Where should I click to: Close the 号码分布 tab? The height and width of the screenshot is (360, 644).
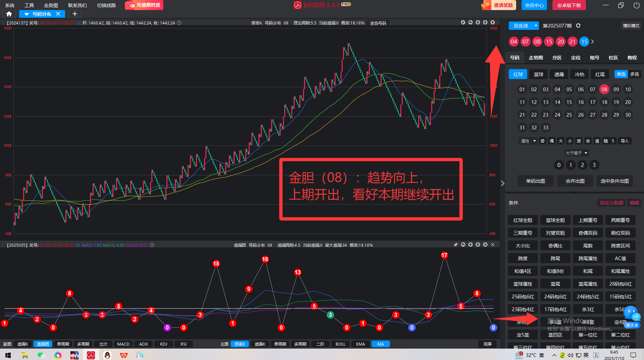coord(58,14)
